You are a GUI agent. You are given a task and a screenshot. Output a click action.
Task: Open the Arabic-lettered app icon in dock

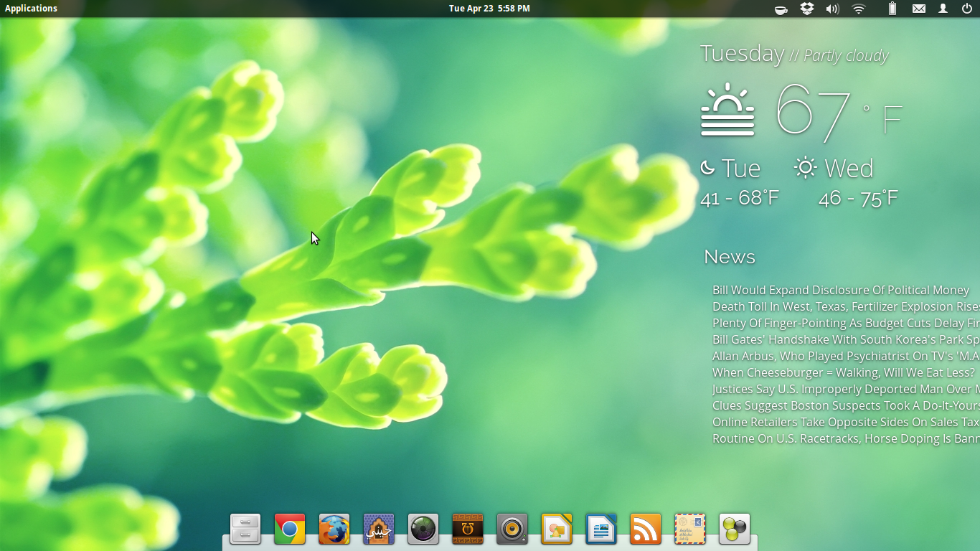pyautogui.click(x=379, y=529)
